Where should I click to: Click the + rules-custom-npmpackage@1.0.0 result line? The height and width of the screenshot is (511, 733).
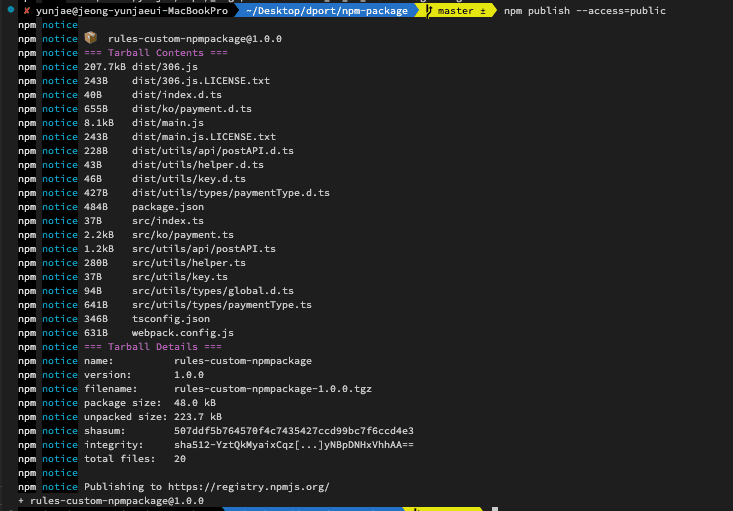[x=110, y=500]
